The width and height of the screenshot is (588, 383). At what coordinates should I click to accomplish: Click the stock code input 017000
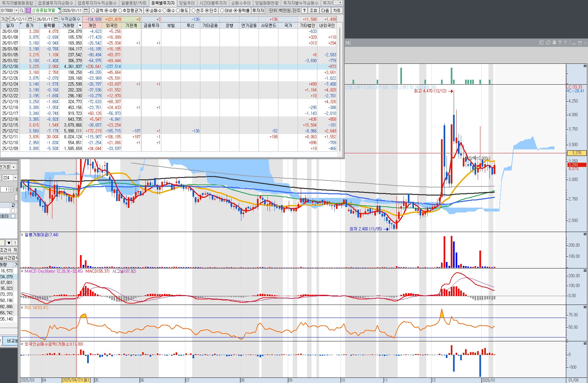(7, 10)
